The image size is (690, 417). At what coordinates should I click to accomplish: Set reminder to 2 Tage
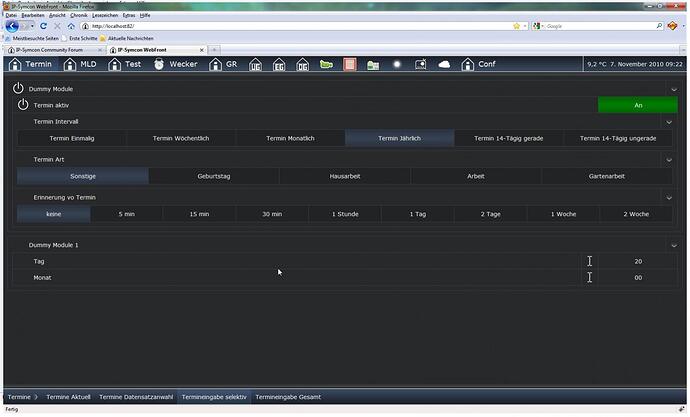pos(491,214)
